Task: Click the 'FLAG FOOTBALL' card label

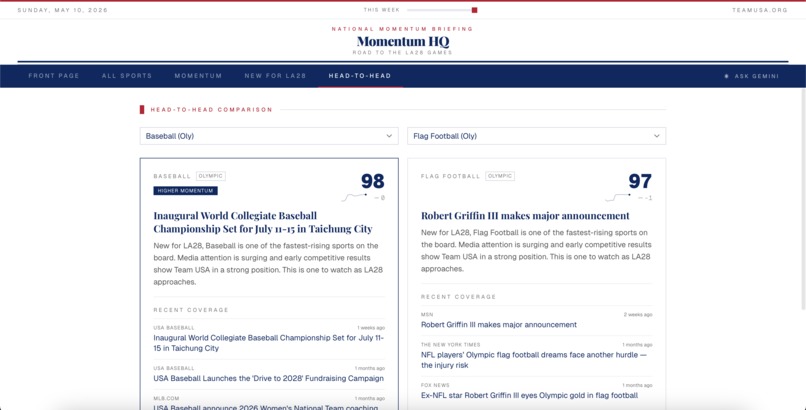Action: (450, 176)
